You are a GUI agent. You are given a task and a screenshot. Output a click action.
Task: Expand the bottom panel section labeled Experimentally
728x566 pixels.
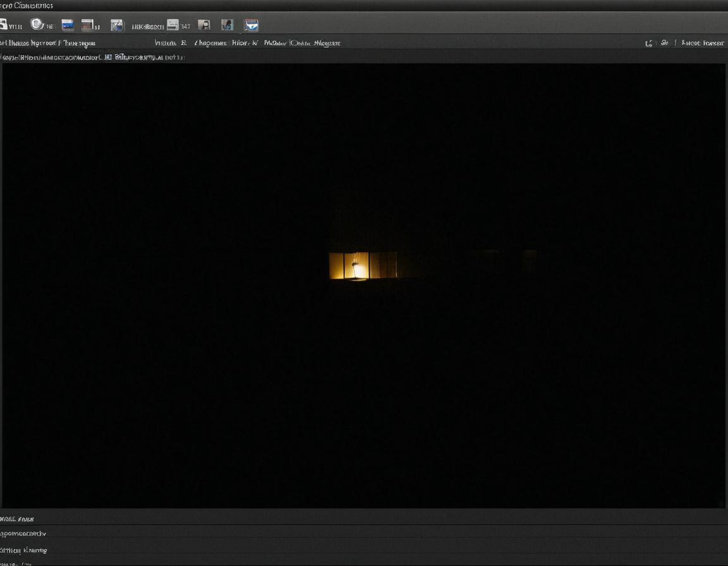point(23,533)
